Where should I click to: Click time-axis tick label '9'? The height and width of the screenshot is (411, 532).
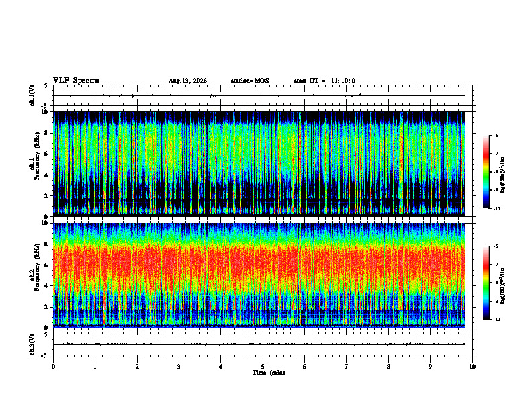click(x=430, y=367)
